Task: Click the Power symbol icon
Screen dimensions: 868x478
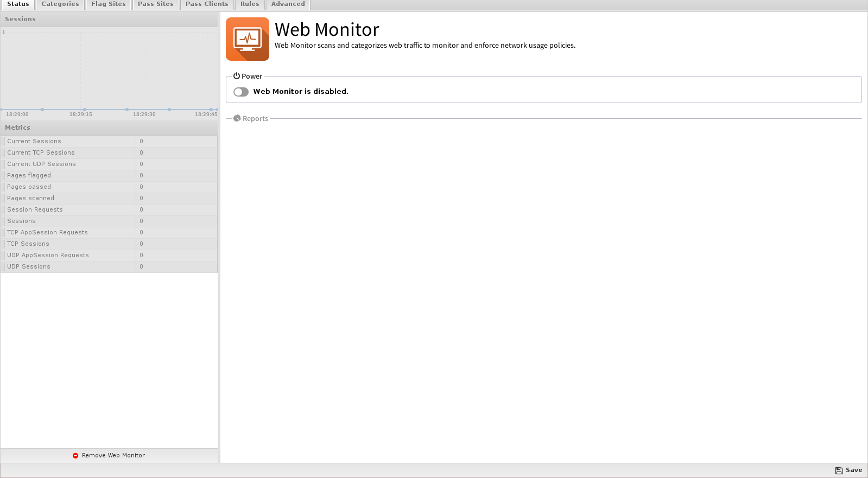Action: coord(237,76)
